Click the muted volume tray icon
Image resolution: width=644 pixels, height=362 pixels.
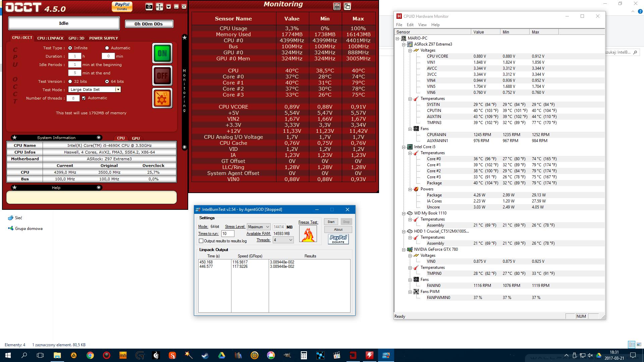pos(590,355)
